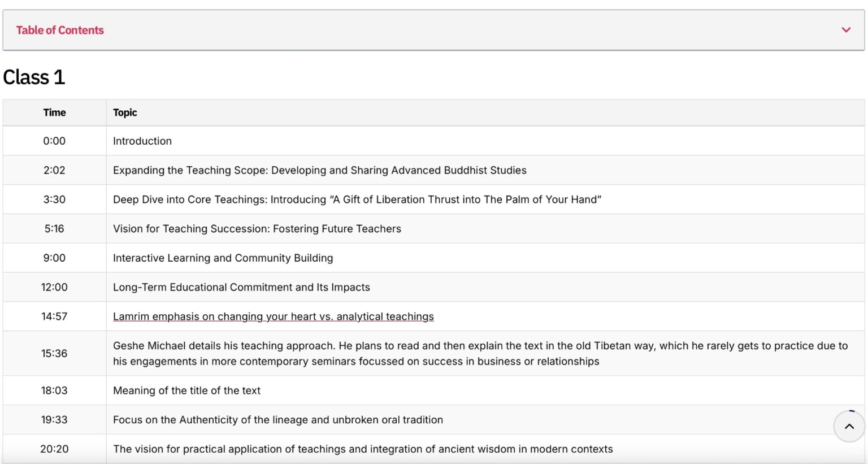Select the Introduction topic row
This screenshot has height=464, width=868.
point(142,141)
